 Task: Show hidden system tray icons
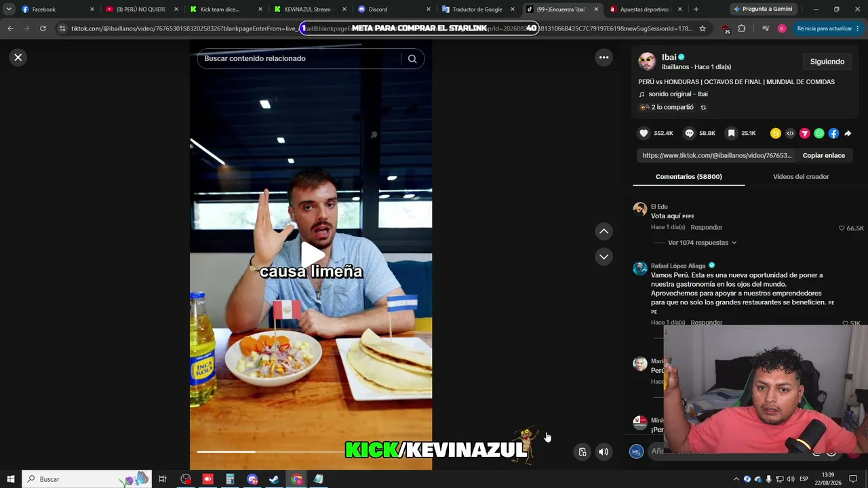(x=736, y=479)
